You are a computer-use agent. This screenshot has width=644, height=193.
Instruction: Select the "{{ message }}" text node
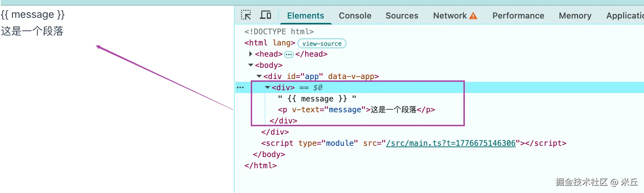pyautogui.click(x=317, y=99)
